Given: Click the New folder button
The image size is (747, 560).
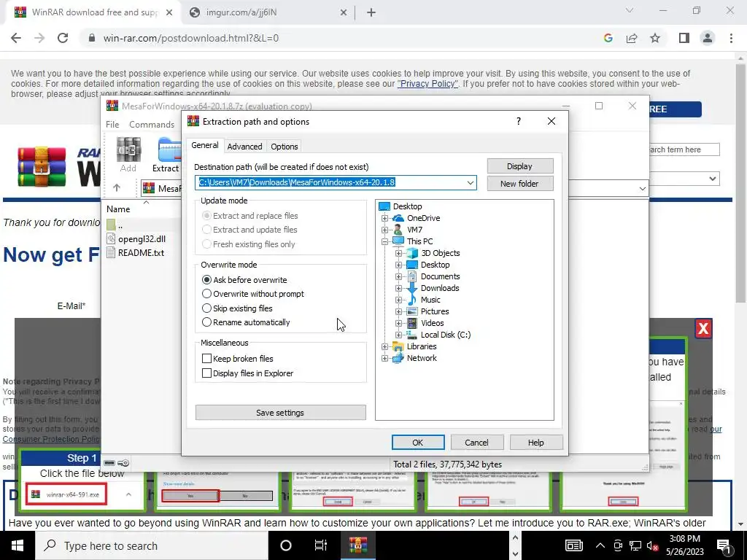Looking at the screenshot, I should (519, 183).
